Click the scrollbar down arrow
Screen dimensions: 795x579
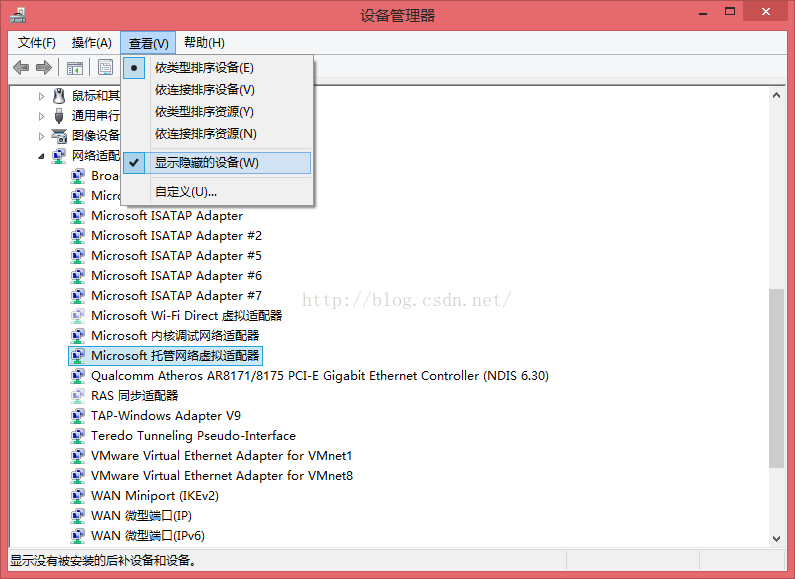[776, 538]
